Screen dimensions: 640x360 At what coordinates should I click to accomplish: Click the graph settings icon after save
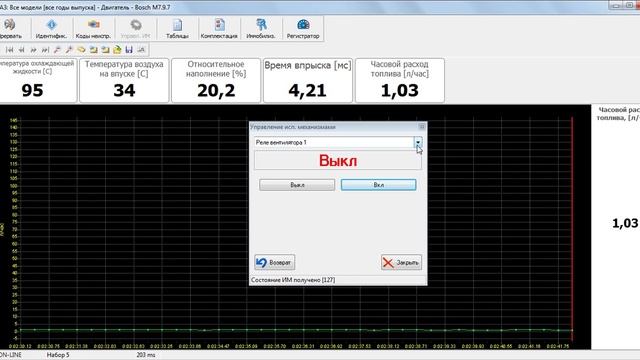(141, 50)
